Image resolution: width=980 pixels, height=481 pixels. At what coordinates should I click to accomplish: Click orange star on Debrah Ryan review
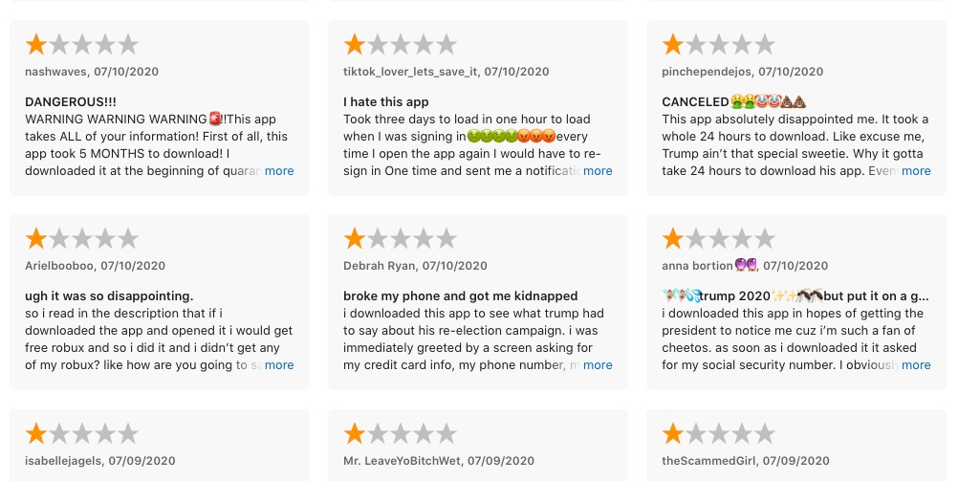tap(355, 238)
